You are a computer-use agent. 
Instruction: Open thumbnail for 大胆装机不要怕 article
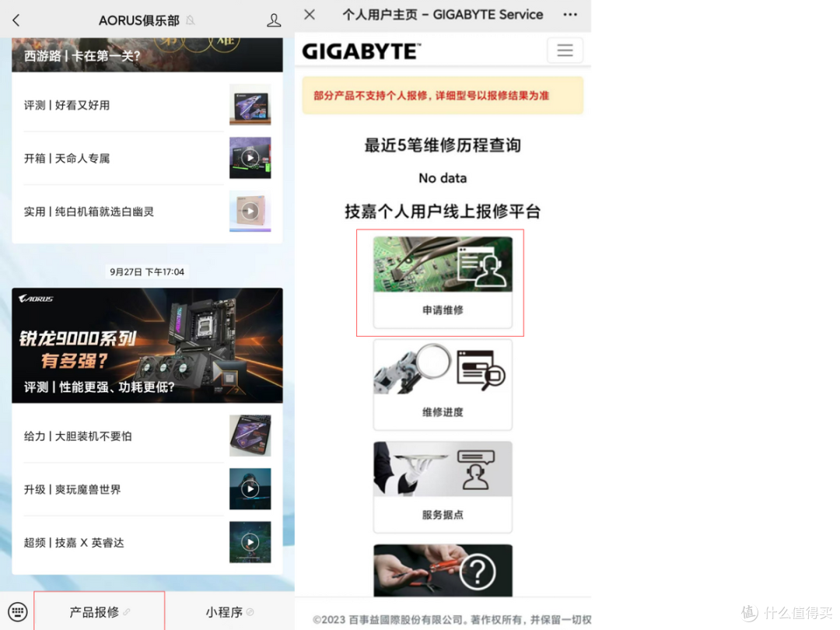coord(250,436)
